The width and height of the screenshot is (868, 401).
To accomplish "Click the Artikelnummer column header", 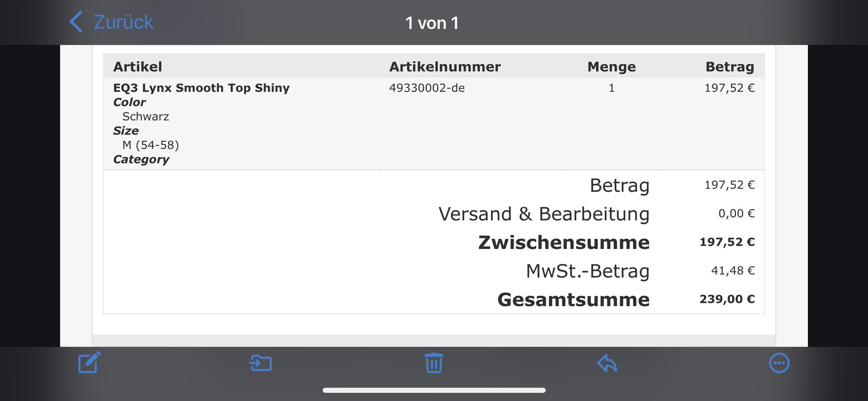I will 445,67.
